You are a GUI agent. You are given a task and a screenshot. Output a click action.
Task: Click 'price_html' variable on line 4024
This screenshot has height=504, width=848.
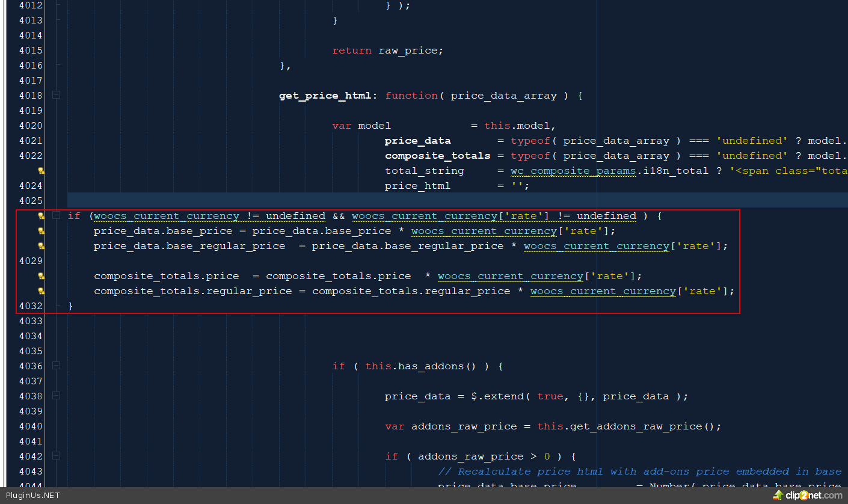pos(417,186)
